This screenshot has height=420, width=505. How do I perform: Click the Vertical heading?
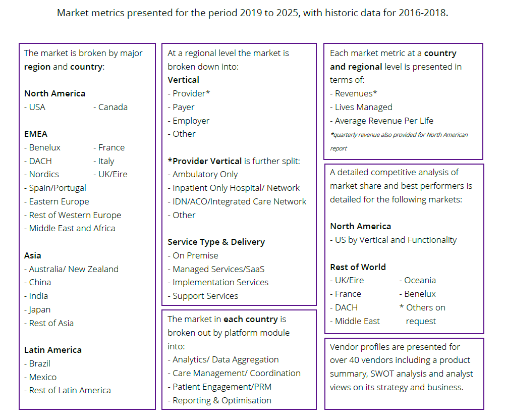[183, 80]
